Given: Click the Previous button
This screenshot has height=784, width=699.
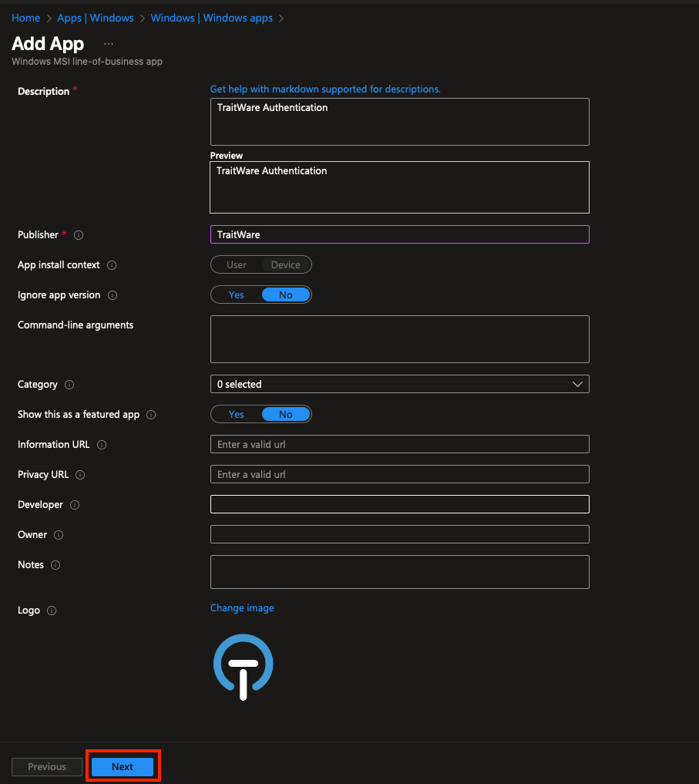Looking at the screenshot, I should (x=47, y=766).
